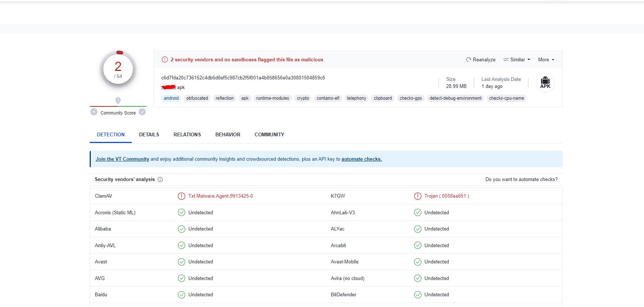Screen dimensions: 644x307
Task: Open the DETAILS tab
Action: tap(149, 134)
